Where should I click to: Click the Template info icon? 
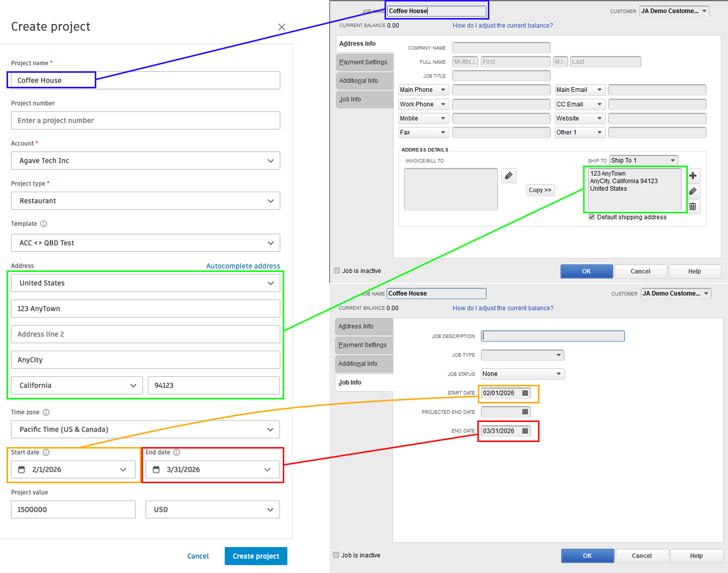(44, 224)
